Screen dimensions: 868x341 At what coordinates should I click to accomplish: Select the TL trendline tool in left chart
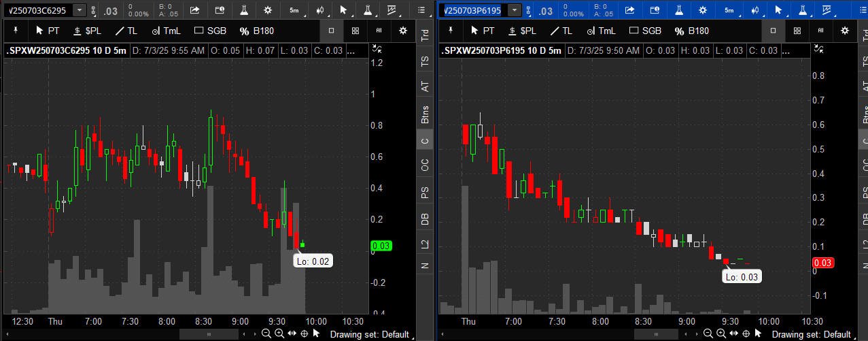pyautogui.click(x=126, y=31)
